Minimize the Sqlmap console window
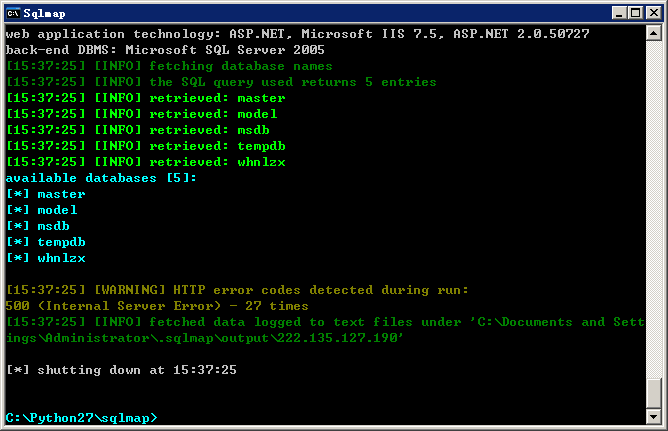 tap(619, 13)
